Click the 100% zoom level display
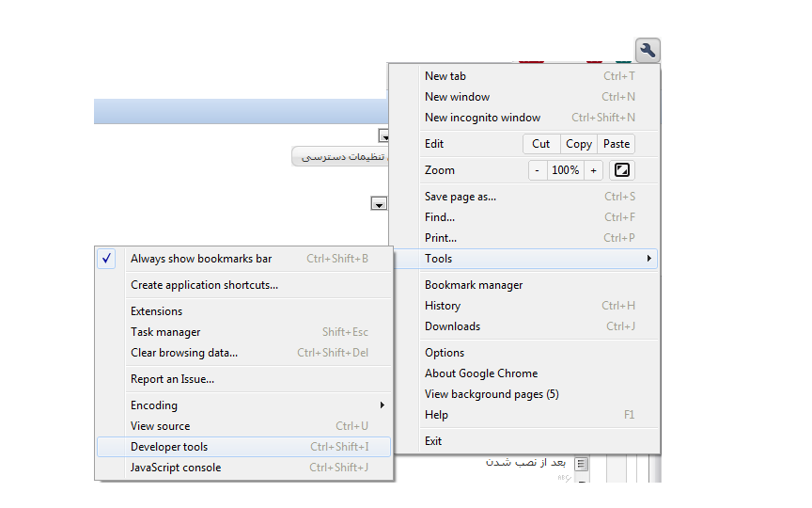The width and height of the screenshot is (812, 508). pos(565,170)
